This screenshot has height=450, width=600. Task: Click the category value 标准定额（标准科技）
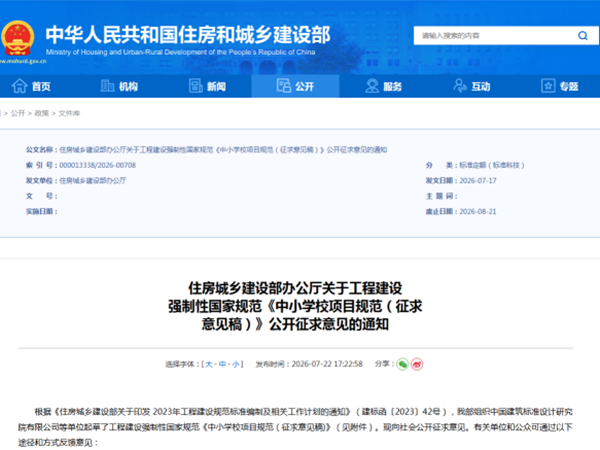[492, 165]
